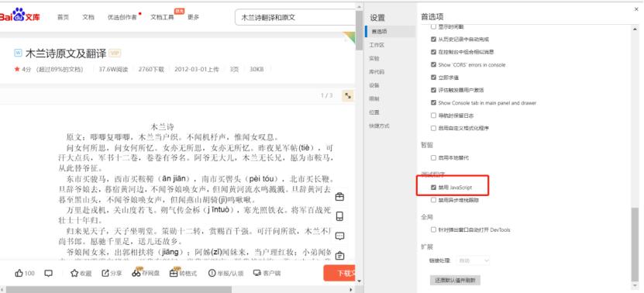Open 文档 in Wenku navigation

(88, 17)
